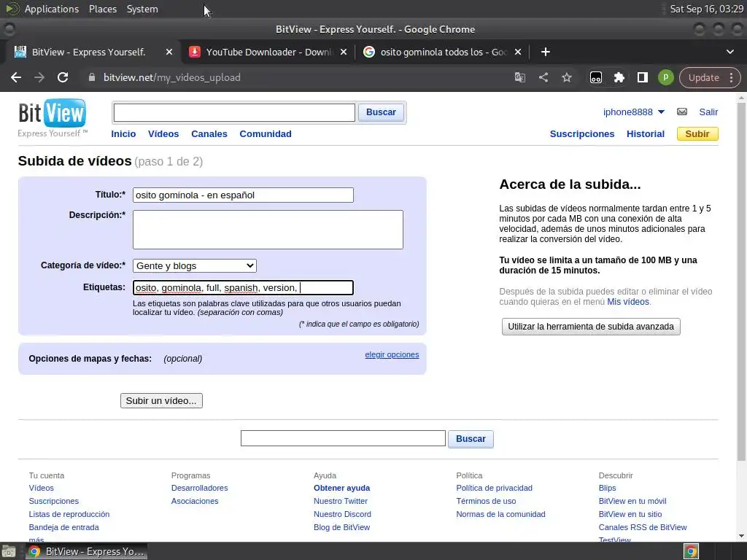
Task: Open the inbox envelope icon
Action: click(x=682, y=112)
